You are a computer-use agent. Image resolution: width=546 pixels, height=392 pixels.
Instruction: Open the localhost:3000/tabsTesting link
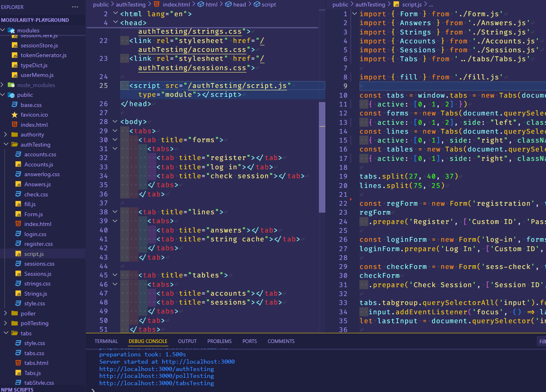157,383
